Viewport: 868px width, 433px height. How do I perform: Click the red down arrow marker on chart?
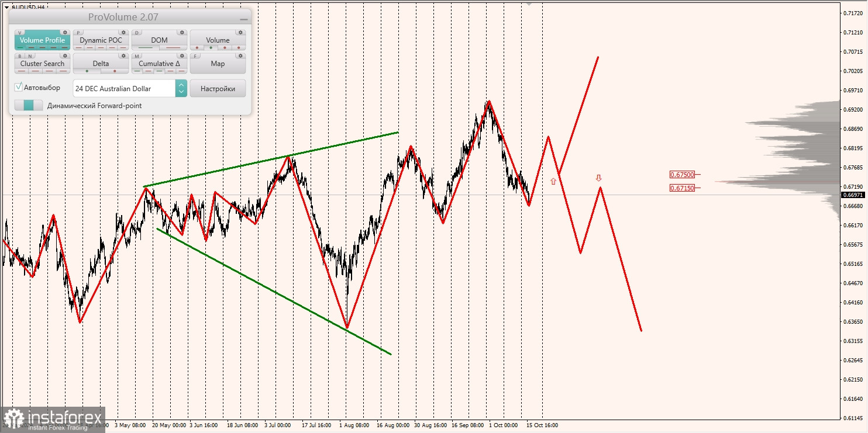coord(598,178)
